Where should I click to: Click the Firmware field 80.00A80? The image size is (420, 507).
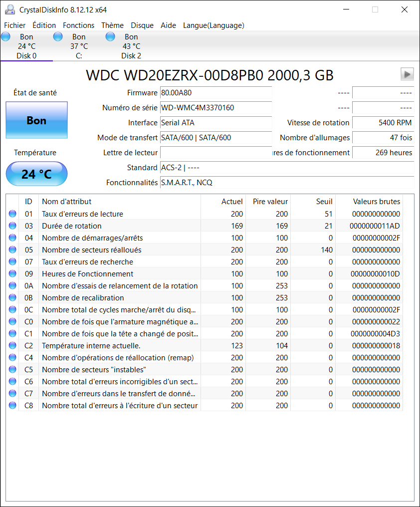(x=216, y=93)
